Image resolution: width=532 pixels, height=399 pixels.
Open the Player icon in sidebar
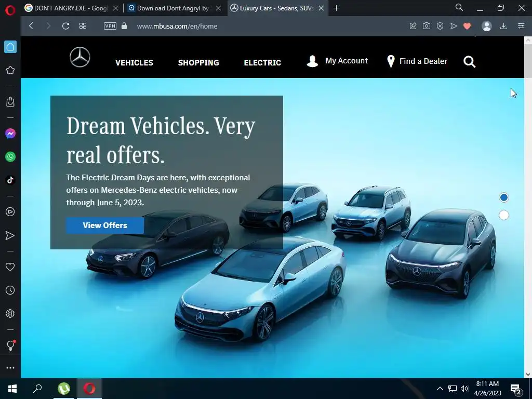tap(10, 212)
